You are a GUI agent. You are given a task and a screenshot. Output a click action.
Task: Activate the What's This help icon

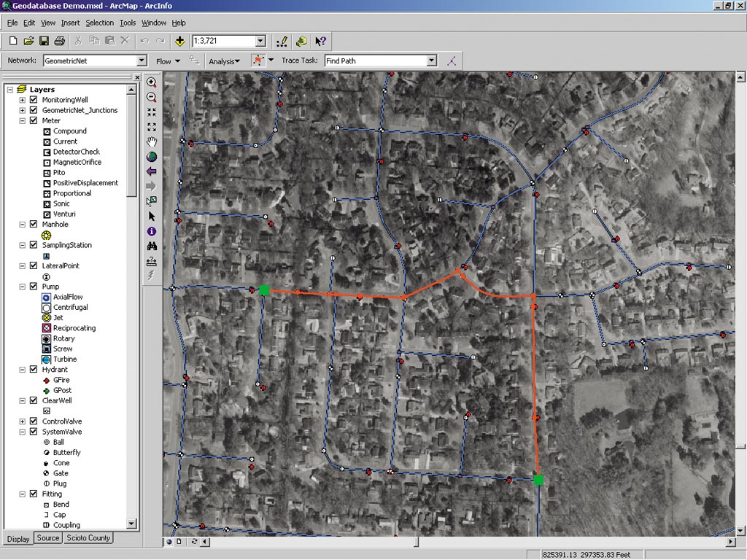(x=321, y=42)
